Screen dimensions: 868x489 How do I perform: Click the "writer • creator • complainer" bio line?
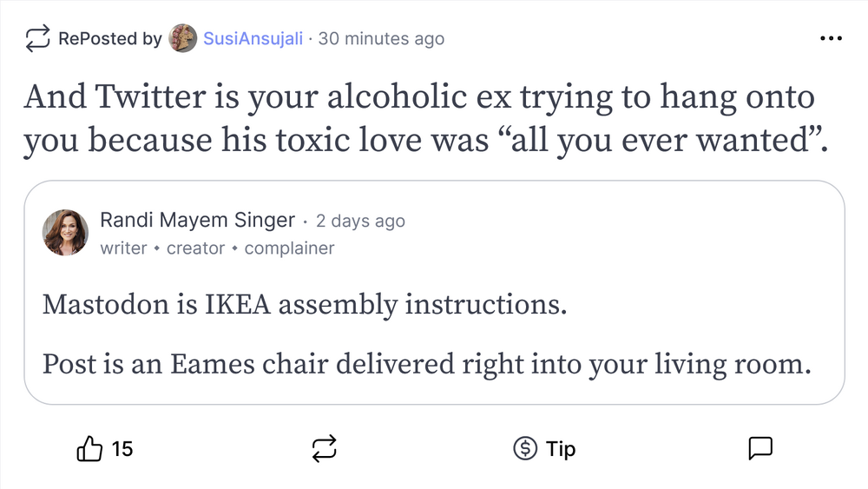click(x=217, y=248)
